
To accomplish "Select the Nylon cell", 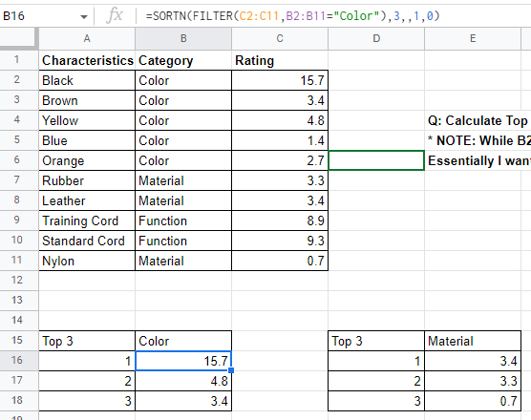I will pyautogui.click(x=87, y=261).
